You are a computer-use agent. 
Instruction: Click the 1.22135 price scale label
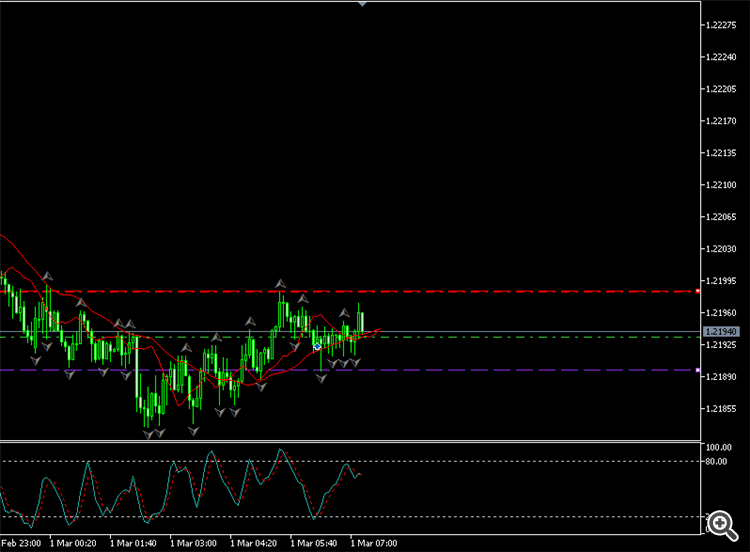[721, 153]
